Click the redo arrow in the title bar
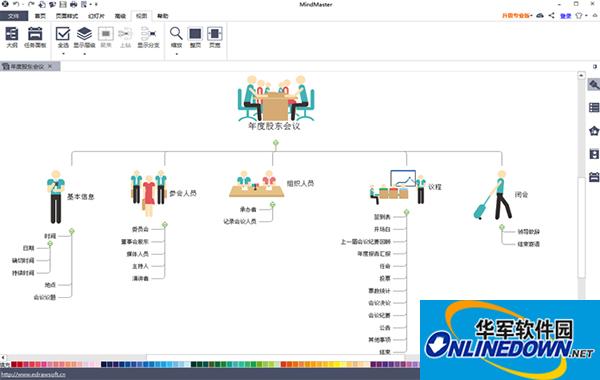Viewport: 600px width, 380px height. pyautogui.click(x=31, y=4)
